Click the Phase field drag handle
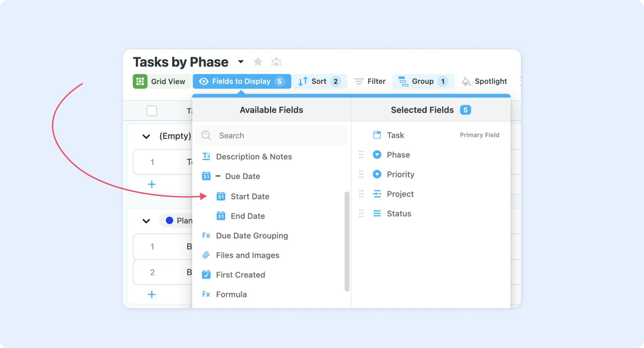Image resolution: width=644 pixels, height=348 pixels. point(361,155)
